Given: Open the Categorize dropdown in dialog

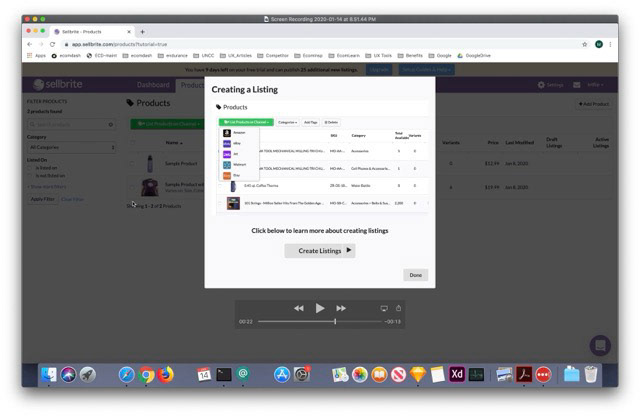Looking at the screenshot, I should point(287,122).
